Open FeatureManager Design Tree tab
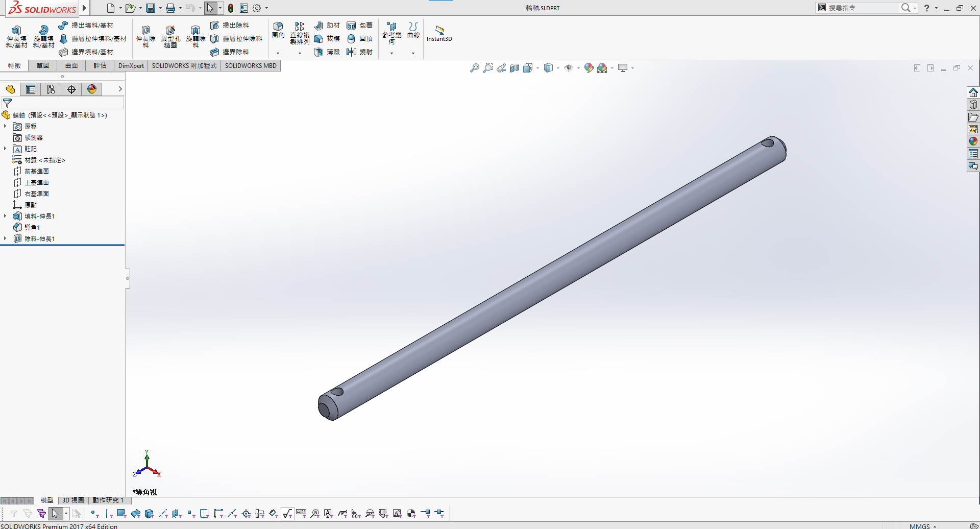980x529 pixels. pos(10,89)
